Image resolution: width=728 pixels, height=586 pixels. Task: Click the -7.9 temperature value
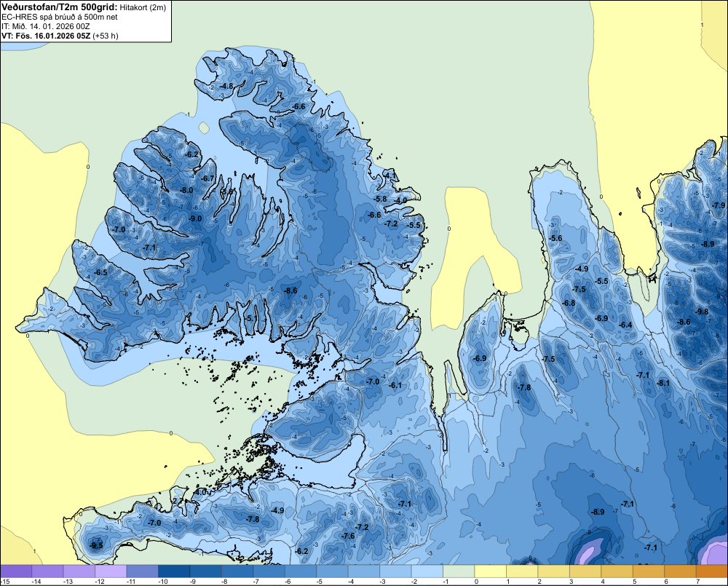pyautogui.click(x=719, y=205)
